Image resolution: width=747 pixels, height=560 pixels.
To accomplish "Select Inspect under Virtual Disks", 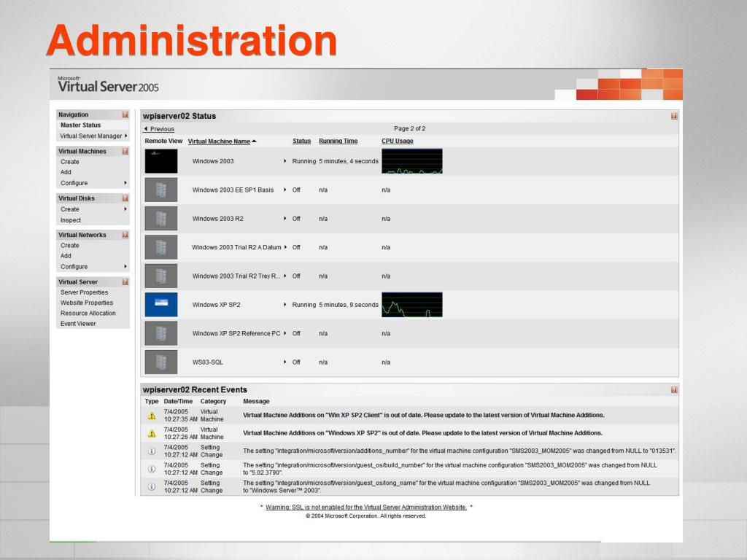I will tap(71, 220).
